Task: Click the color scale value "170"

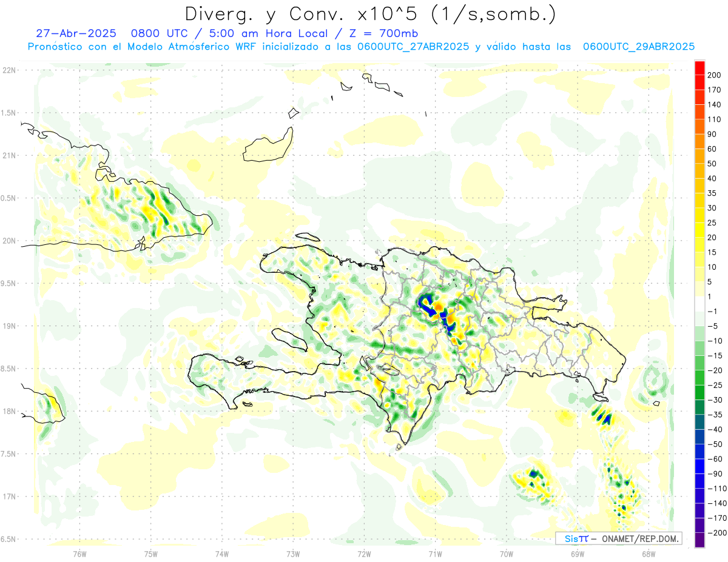Action: click(x=715, y=90)
